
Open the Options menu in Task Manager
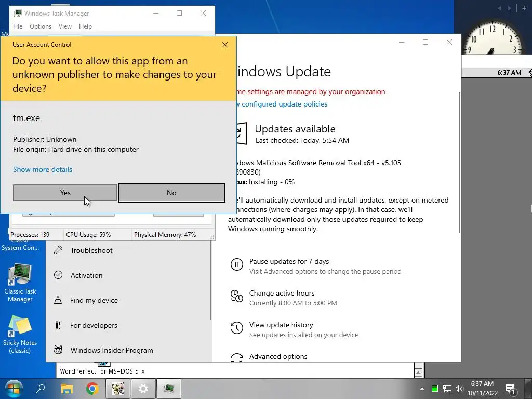pos(41,26)
